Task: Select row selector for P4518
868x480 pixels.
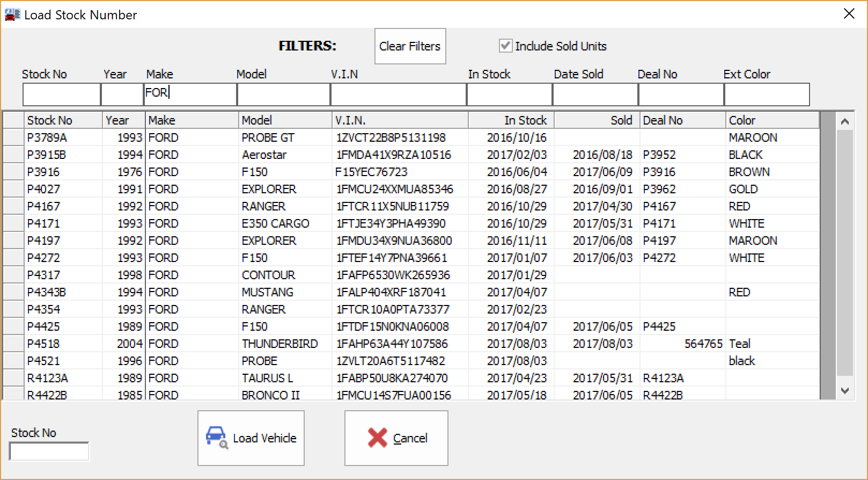Action: tap(13, 344)
